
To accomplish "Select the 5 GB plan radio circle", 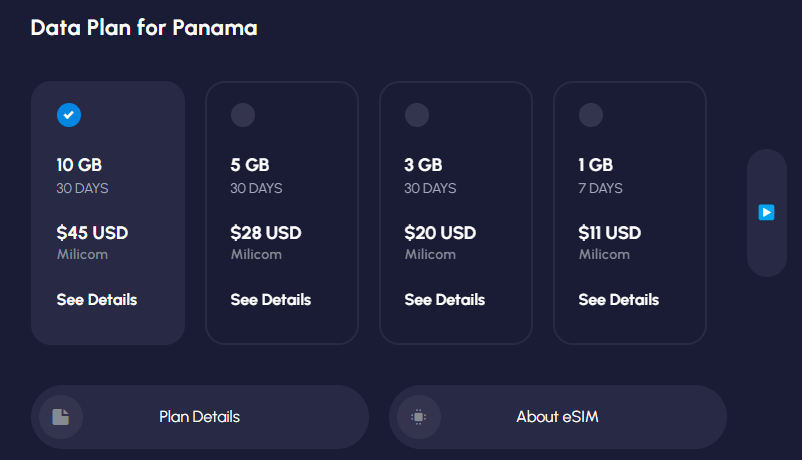I will coord(243,115).
